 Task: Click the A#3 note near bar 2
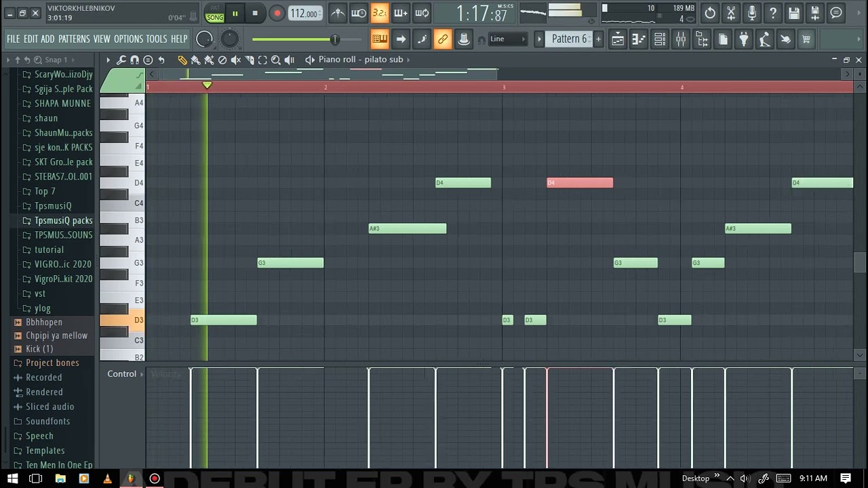[x=408, y=228]
